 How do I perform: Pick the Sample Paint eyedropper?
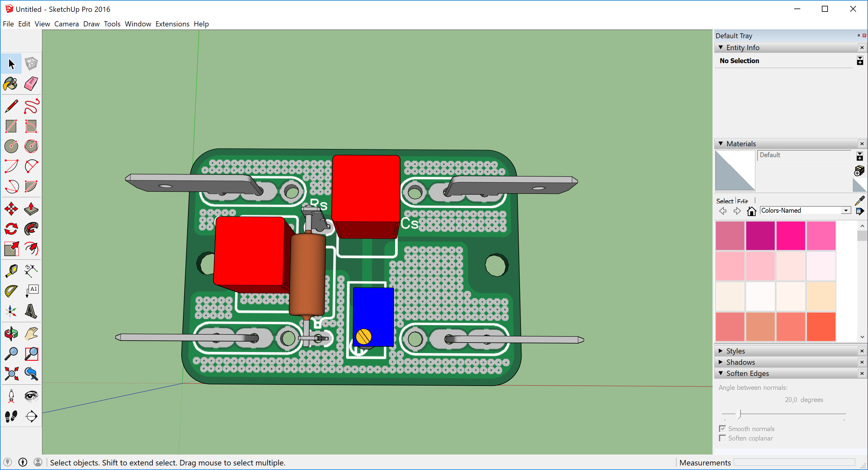pyautogui.click(x=859, y=200)
